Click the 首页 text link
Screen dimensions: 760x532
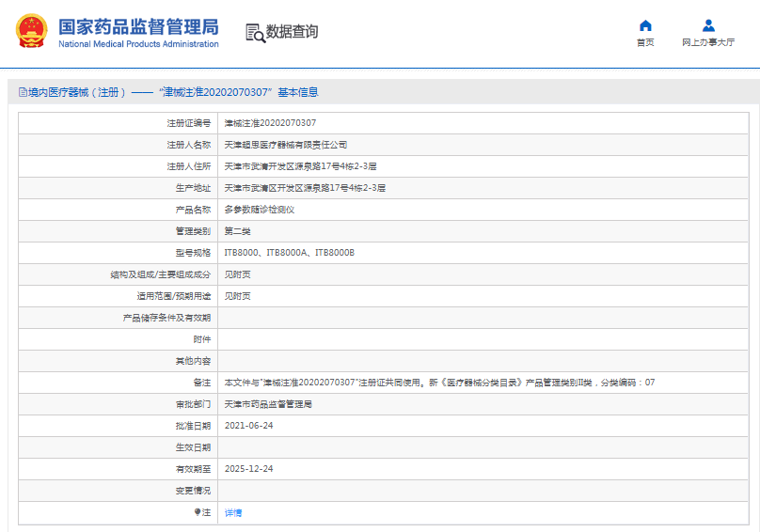(x=645, y=42)
